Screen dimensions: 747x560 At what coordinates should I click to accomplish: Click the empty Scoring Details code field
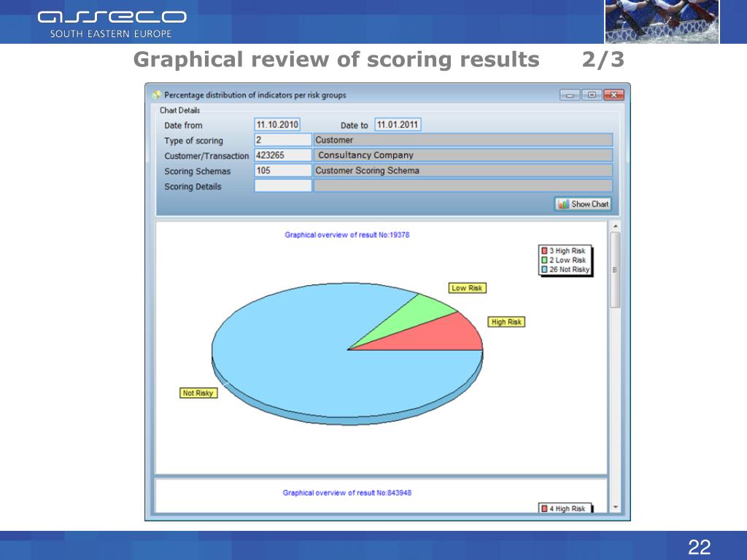click(283, 186)
